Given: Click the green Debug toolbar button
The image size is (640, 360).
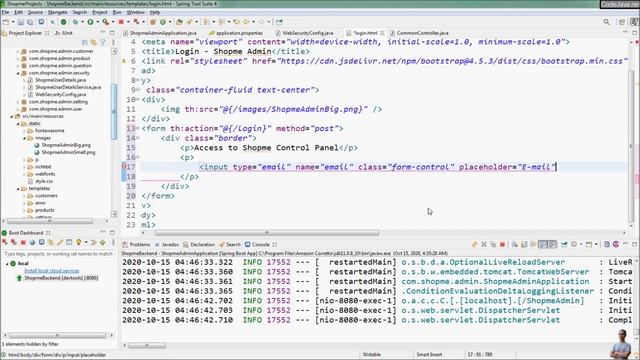Looking at the screenshot, I should [x=75, y=22].
